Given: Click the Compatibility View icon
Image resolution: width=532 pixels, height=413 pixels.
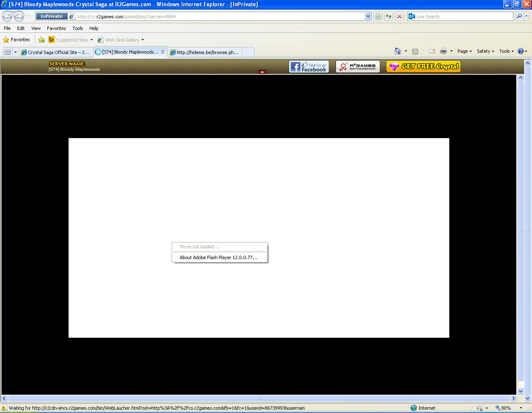Looking at the screenshot, I should 378,16.
